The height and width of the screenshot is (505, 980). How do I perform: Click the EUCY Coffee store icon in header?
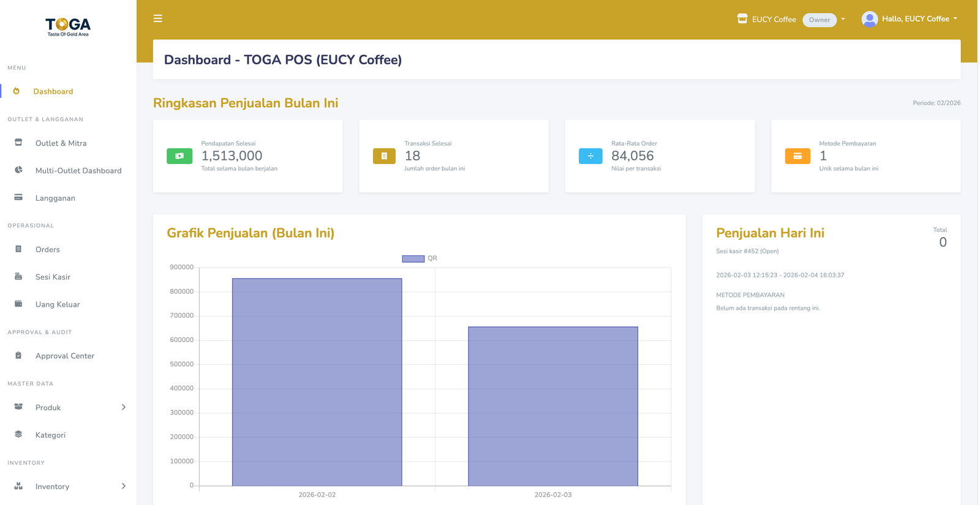(x=742, y=19)
